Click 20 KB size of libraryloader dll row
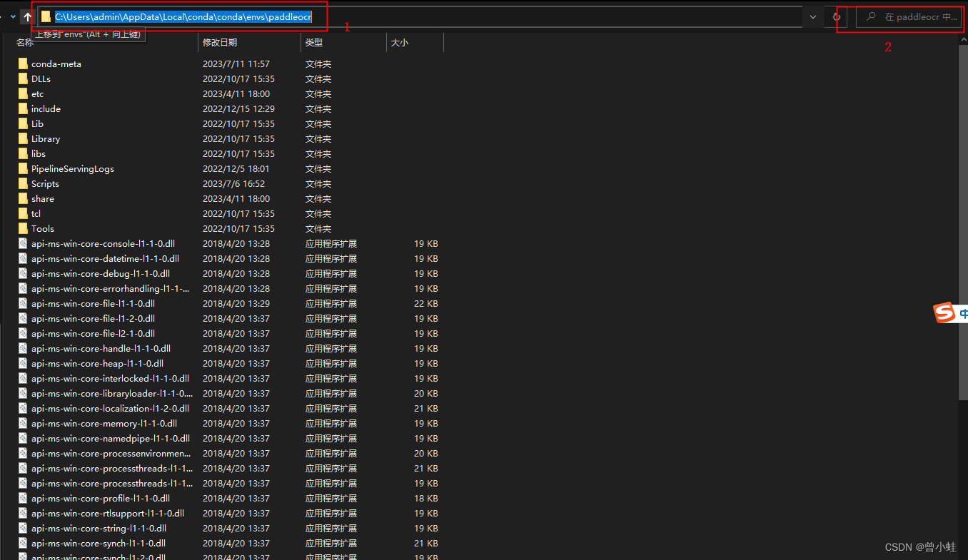This screenshot has width=968, height=560. [x=426, y=394]
